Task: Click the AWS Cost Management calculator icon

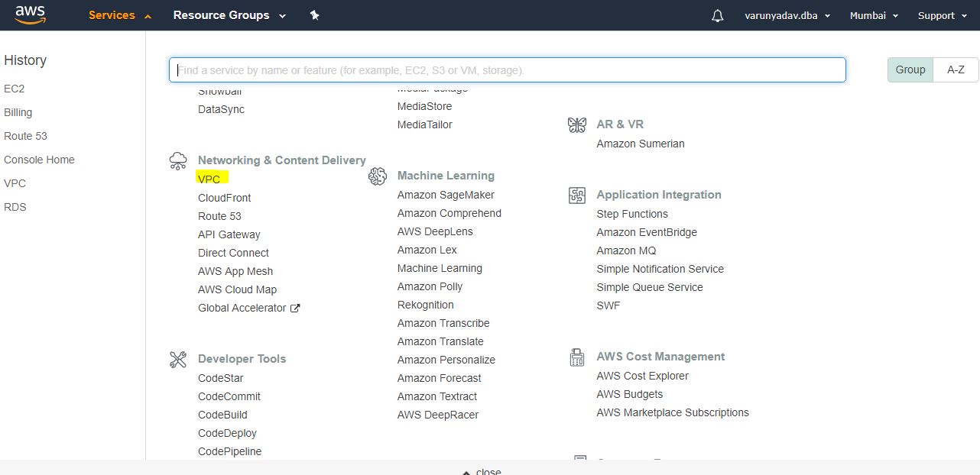Action: click(x=577, y=357)
